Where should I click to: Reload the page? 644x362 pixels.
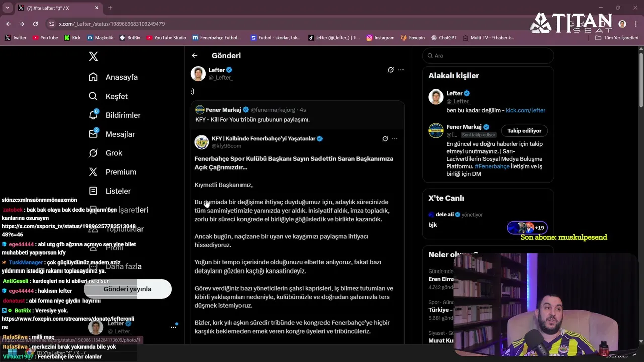point(35,24)
